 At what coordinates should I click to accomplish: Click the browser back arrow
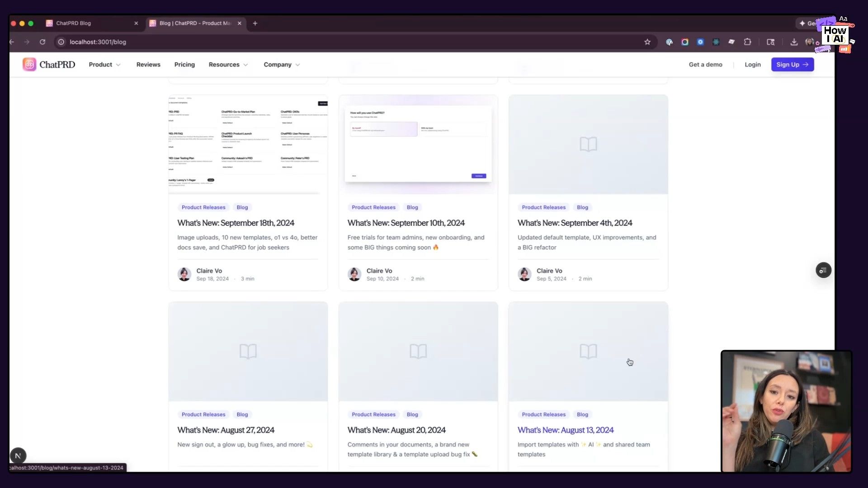tap(12, 42)
